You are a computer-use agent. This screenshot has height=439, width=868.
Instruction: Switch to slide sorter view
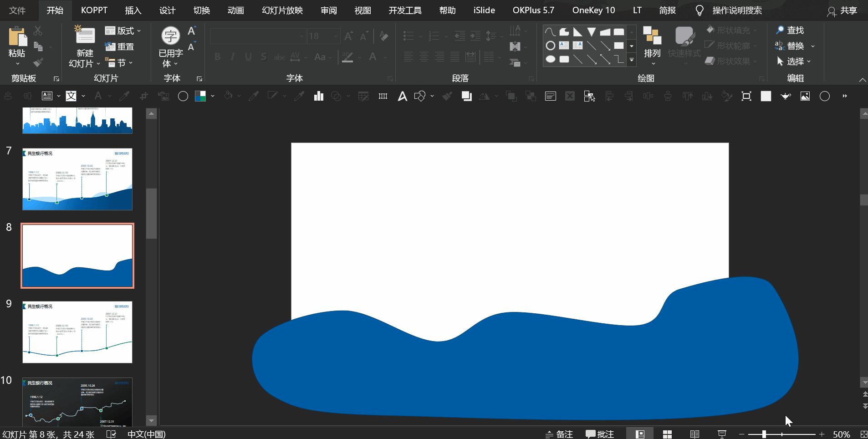(667, 434)
